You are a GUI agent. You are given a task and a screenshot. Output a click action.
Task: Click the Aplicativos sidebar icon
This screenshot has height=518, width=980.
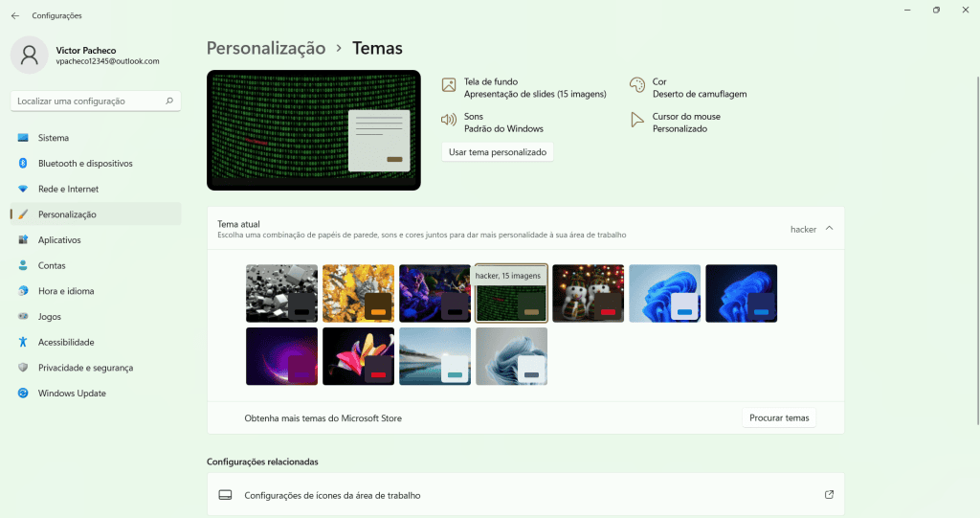coord(23,239)
